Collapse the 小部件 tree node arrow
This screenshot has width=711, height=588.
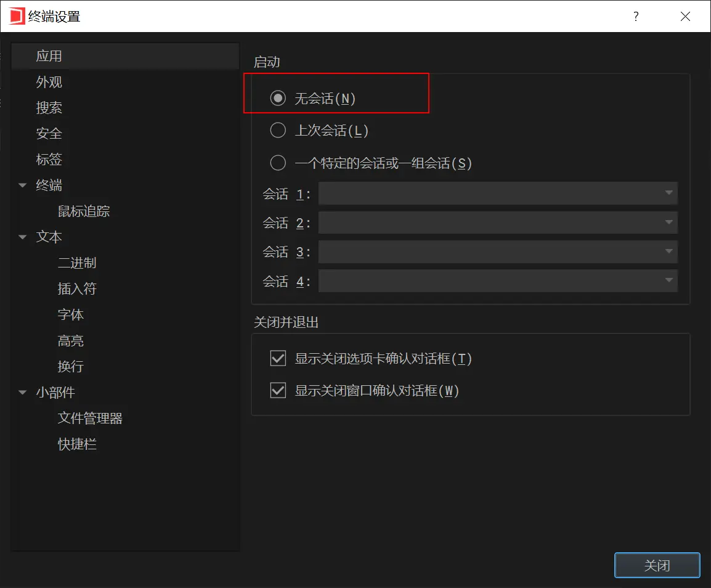tap(23, 393)
